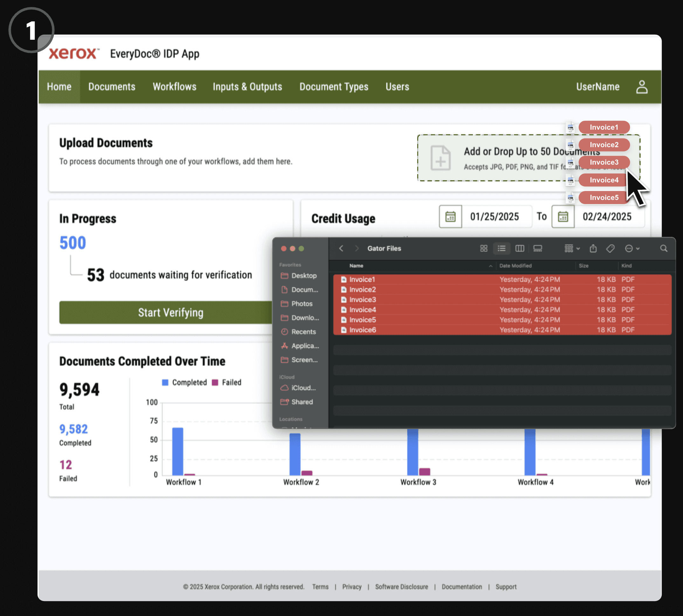The image size is (683, 616).
Task: Go to Document Types tab
Action: [334, 87]
